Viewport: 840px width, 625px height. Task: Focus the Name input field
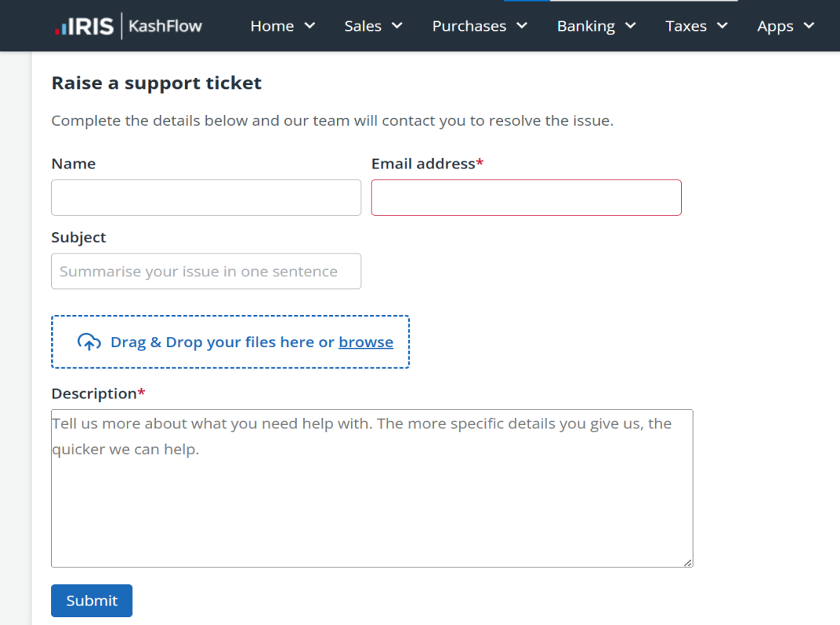[206, 198]
